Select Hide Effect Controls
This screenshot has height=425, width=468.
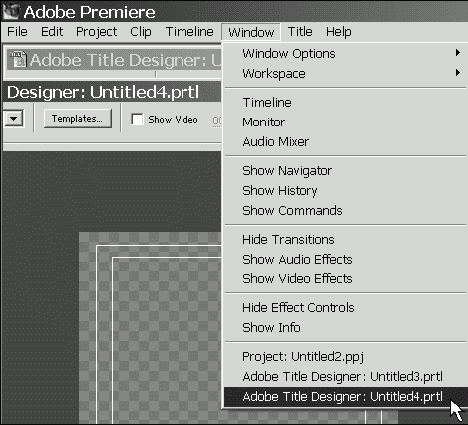tap(345, 308)
